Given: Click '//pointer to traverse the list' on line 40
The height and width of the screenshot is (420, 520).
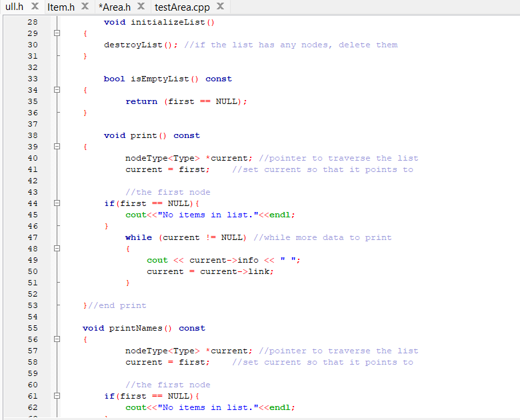Looking at the screenshot, I should click(x=339, y=158).
